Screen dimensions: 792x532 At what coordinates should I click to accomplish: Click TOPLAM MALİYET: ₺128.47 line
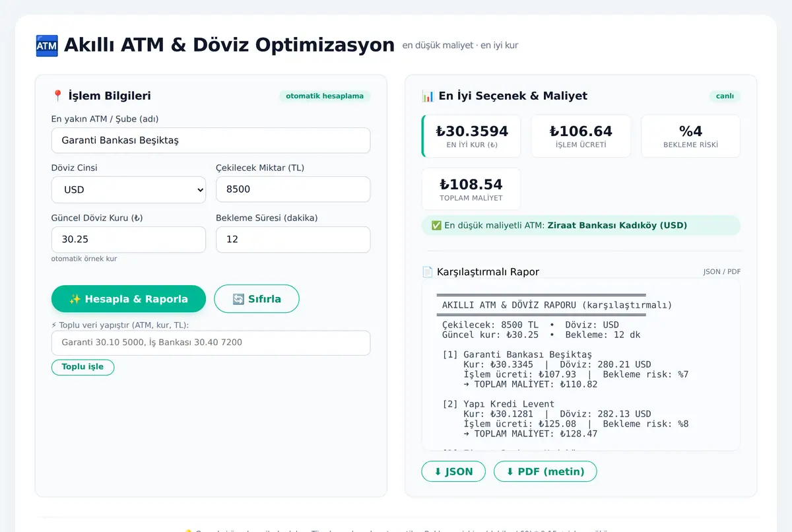pos(530,434)
